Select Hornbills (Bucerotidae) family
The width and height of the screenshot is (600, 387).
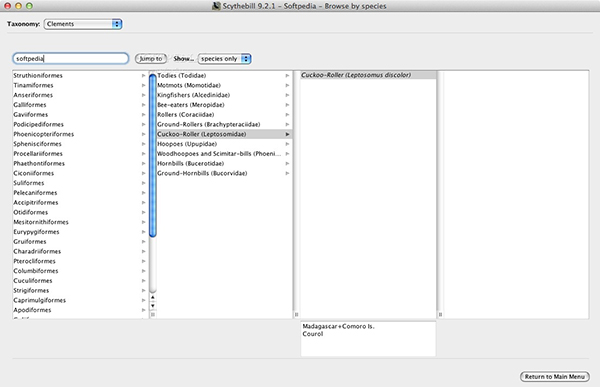(x=224, y=163)
